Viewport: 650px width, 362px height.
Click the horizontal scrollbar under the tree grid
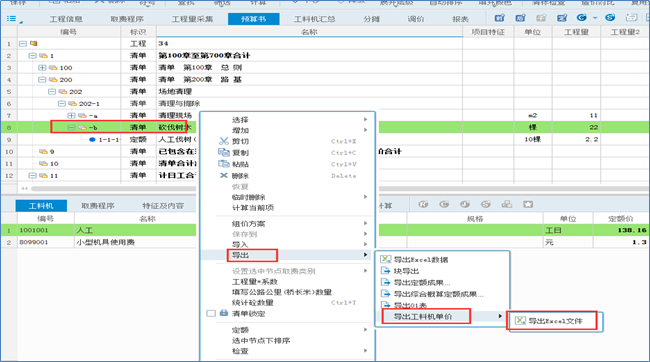coord(114,188)
